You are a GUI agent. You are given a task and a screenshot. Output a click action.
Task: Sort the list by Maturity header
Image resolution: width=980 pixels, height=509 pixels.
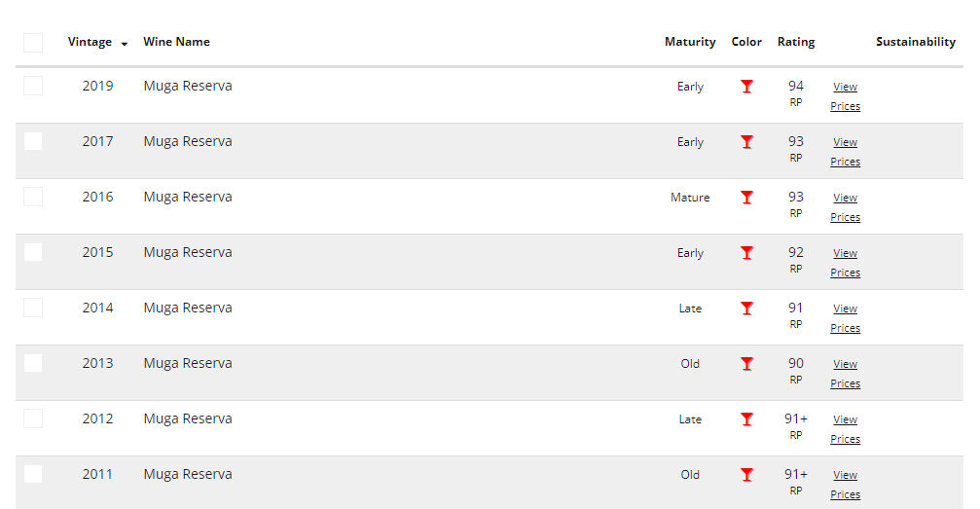point(689,42)
